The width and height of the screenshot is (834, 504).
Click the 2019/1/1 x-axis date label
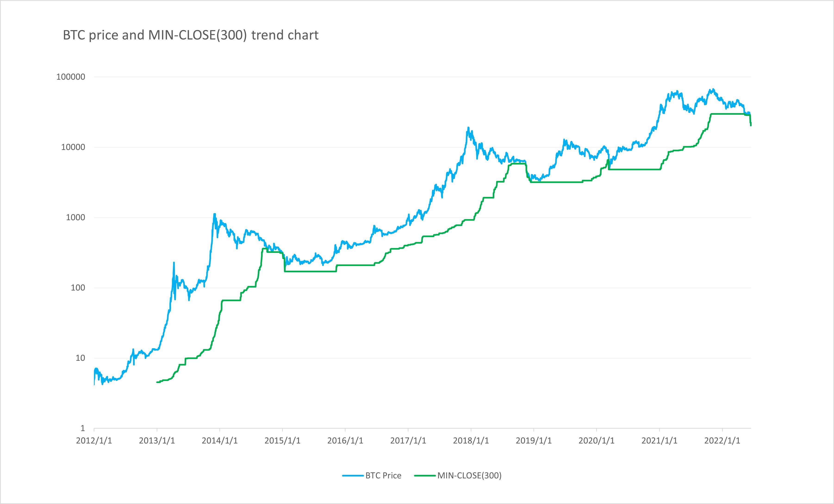point(534,441)
